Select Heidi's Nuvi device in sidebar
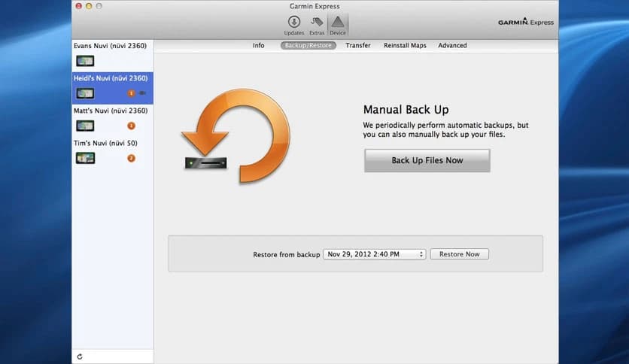This screenshot has height=364, width=629. 112,88
